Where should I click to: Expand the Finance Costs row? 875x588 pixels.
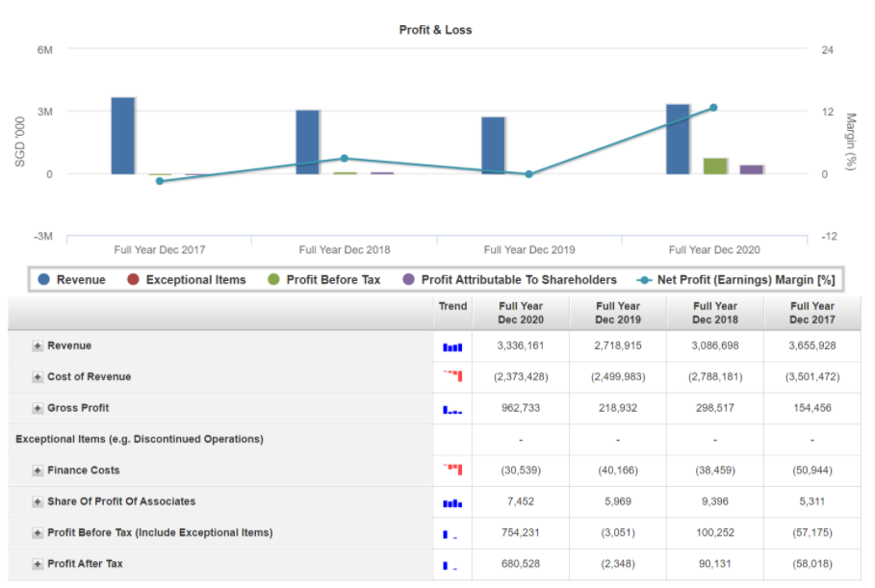tap(38, 471)
